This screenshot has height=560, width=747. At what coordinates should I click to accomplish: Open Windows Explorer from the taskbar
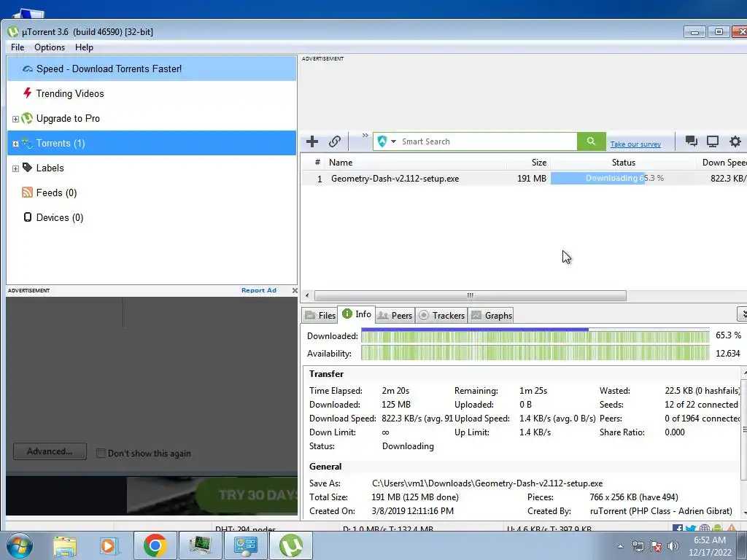tap(65, 545)
